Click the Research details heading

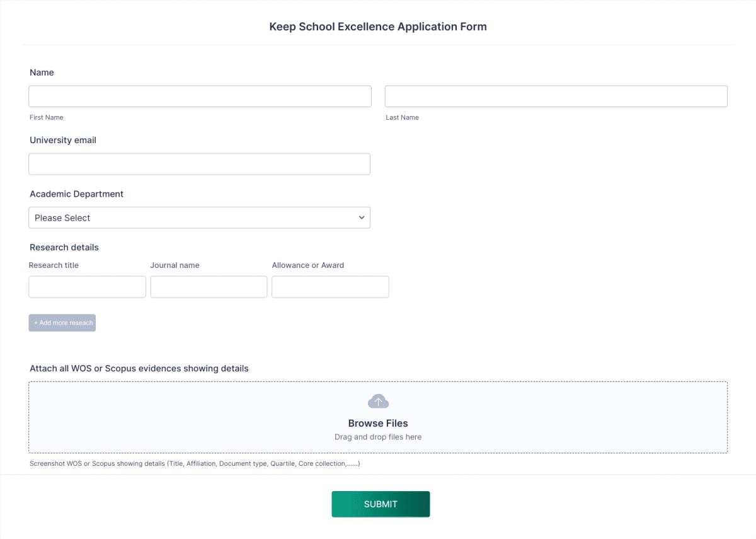pyautogui.click(x=64, y=247)
